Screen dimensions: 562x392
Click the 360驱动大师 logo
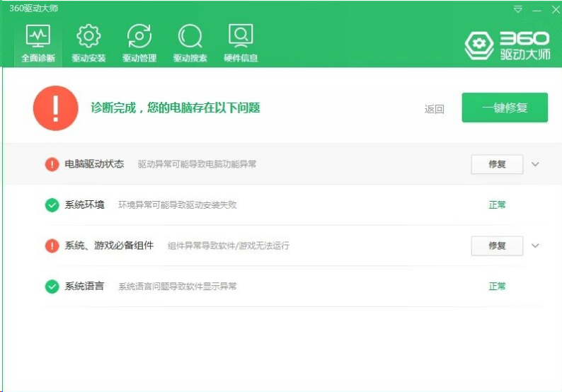[x=507, y=45]
